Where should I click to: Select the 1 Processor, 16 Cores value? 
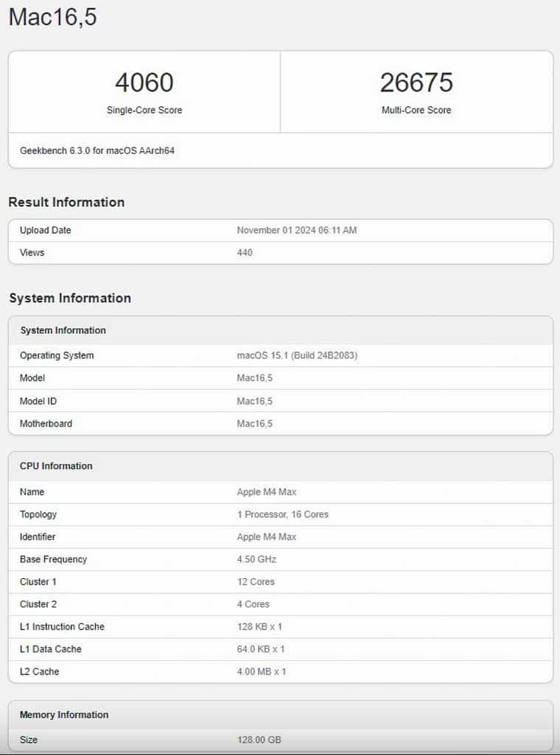pyautogui.click(x=282, y=514)
